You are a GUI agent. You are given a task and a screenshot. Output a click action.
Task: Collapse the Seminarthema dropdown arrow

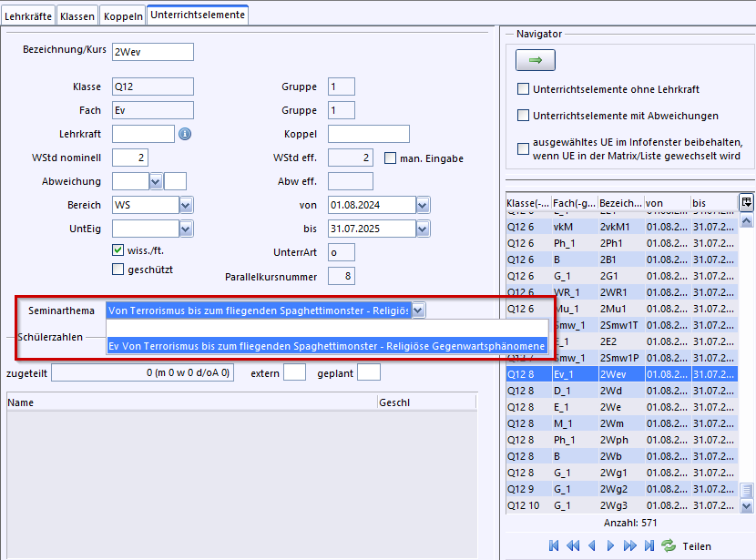(418, 311)
